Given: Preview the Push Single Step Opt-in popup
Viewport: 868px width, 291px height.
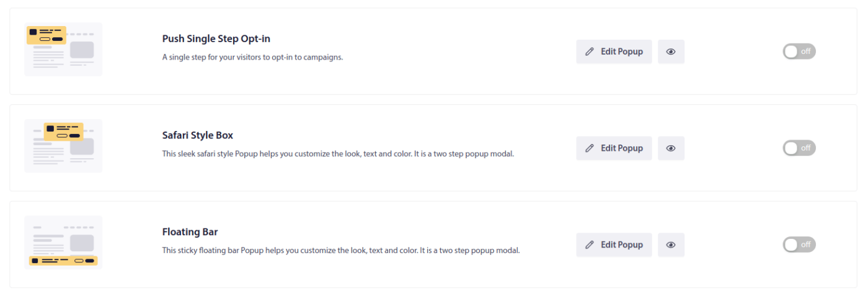Looking at the screenshot, I should 671,51.
